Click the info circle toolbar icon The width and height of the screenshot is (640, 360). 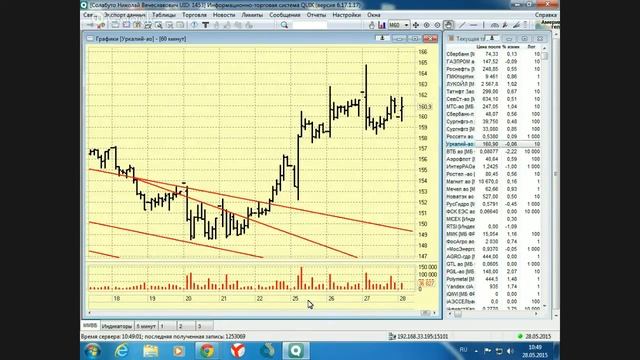tap(194, 25)
